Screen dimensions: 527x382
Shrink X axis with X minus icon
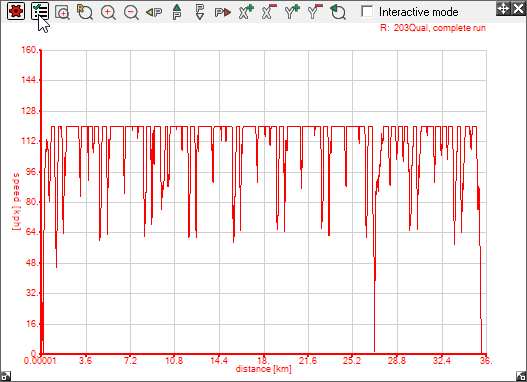pyautogui.click(x=269, y=12)
